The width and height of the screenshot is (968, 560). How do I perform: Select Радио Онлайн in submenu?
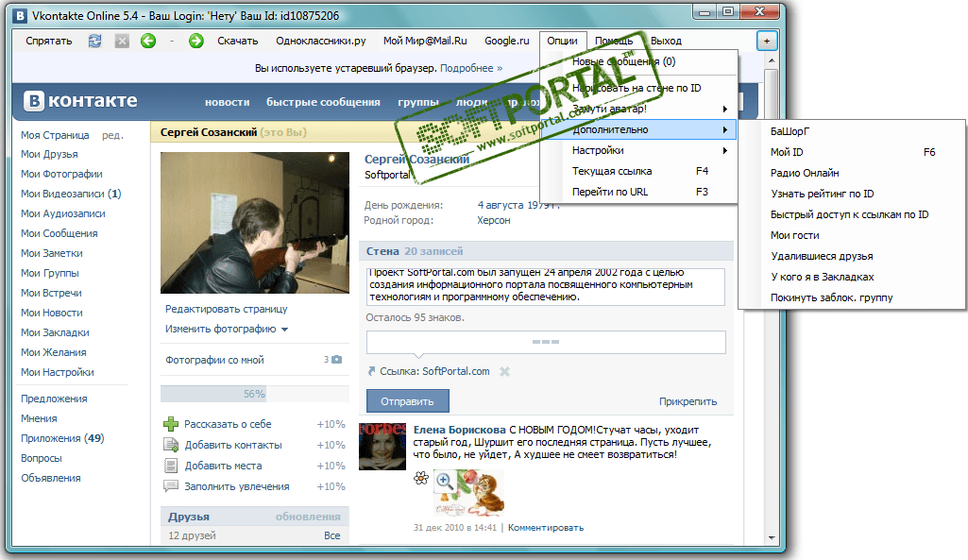[x=852, y=173]
